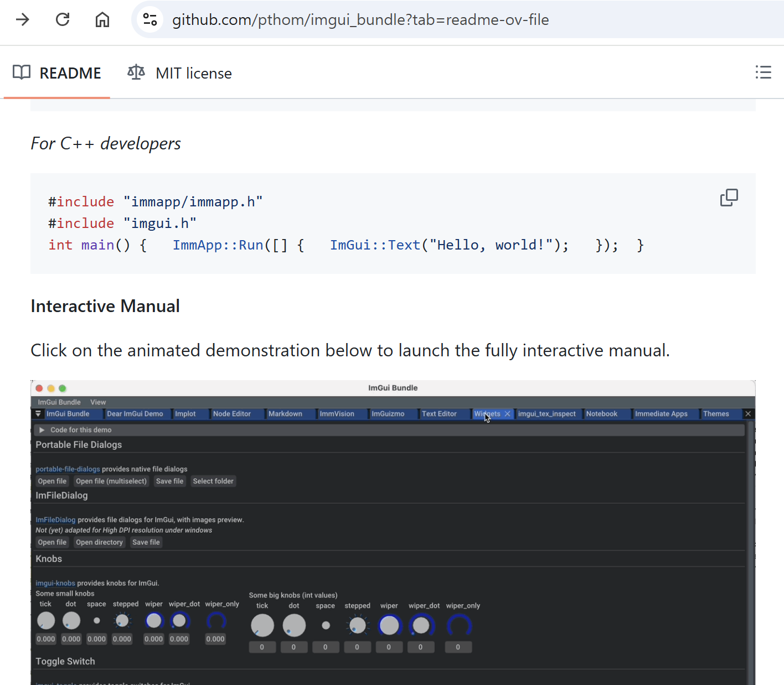Open the README tab
Screen dimensions: 784x685
coord(57,73)
